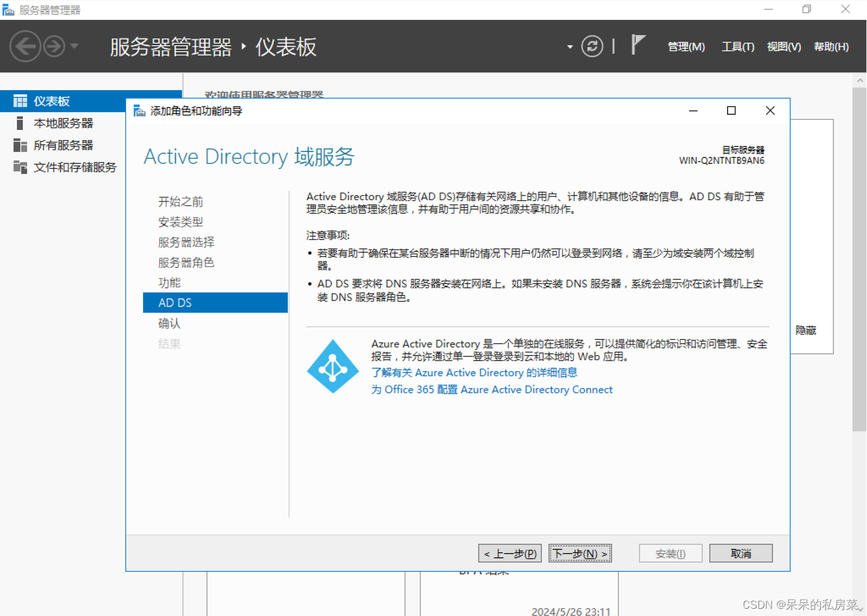Click the 本地服务器 icon

point(20,123)
